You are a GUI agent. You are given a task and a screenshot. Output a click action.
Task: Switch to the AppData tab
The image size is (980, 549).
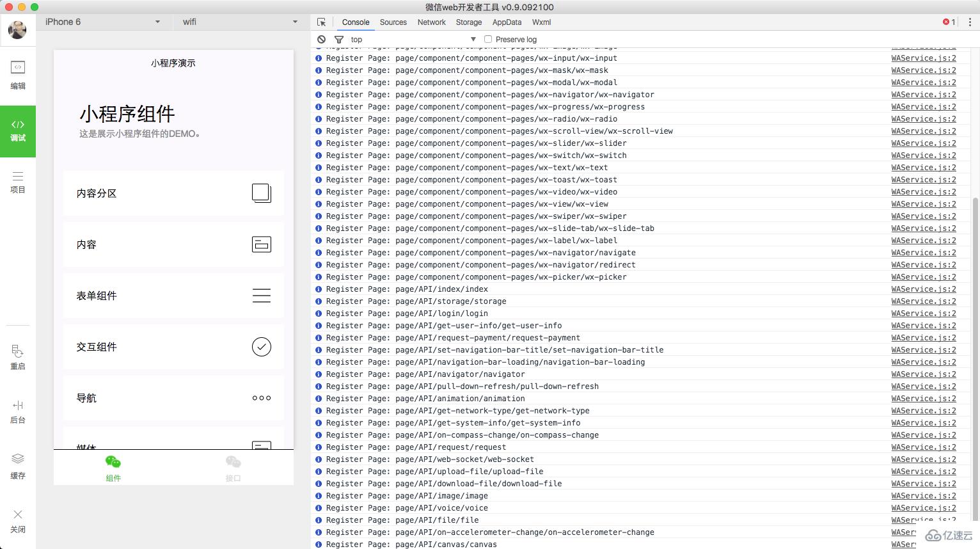tap(507, 22)
